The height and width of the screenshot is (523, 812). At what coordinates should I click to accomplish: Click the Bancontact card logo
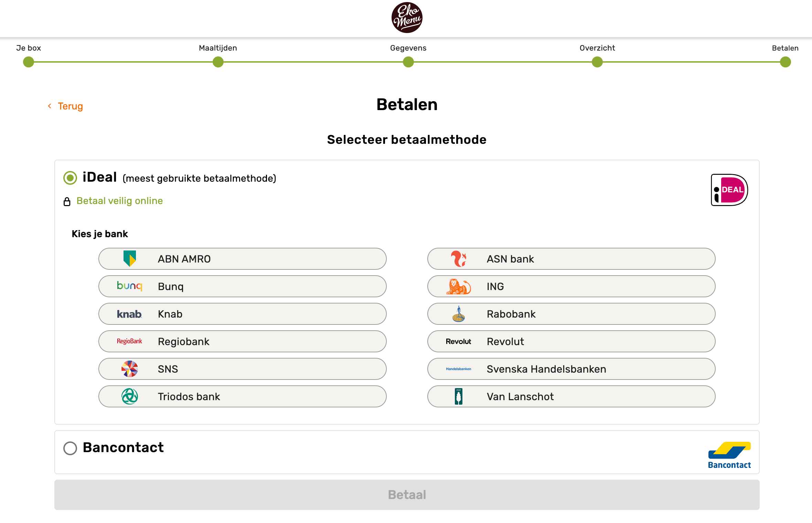[729, 455]
